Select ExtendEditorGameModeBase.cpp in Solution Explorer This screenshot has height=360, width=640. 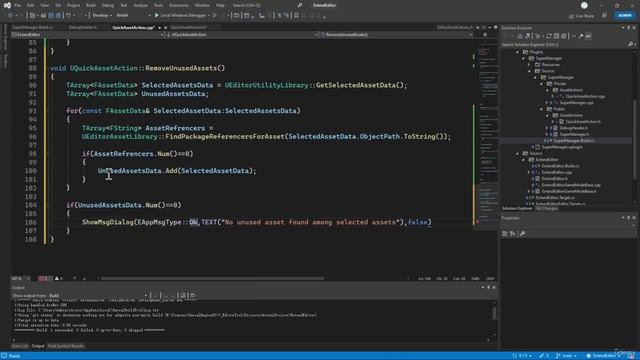click(571, 185)
